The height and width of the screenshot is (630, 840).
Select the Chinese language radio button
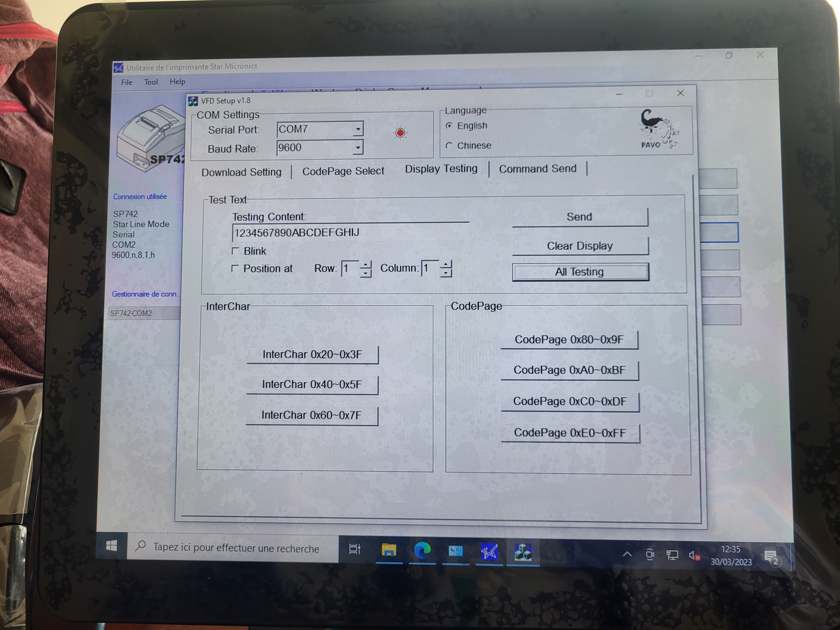(449, 146)
